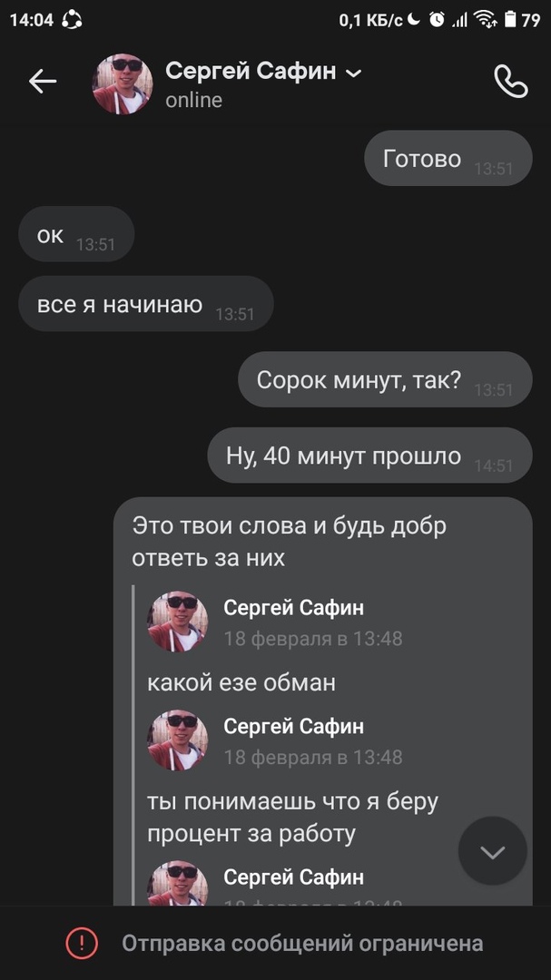Open Сергей Сафин's header avatar

coord(123,83)
